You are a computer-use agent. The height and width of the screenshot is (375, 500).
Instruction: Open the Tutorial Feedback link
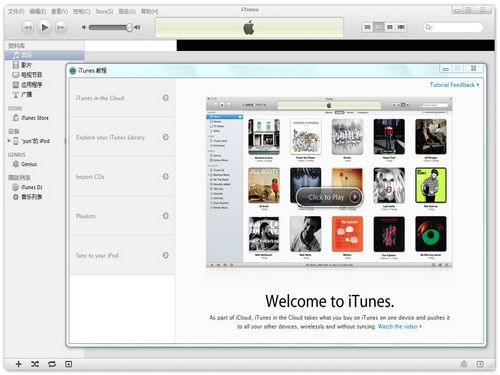point(454,85)
